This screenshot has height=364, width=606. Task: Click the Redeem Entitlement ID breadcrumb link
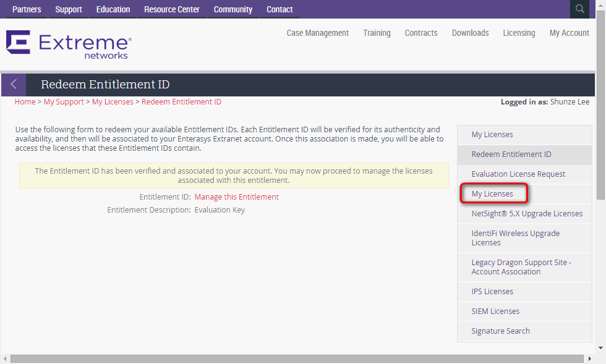(181, 101)
